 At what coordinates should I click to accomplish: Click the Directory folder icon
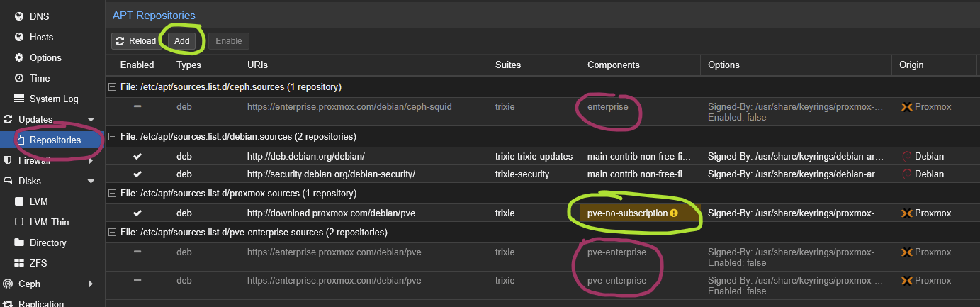(x=19, y=242)
